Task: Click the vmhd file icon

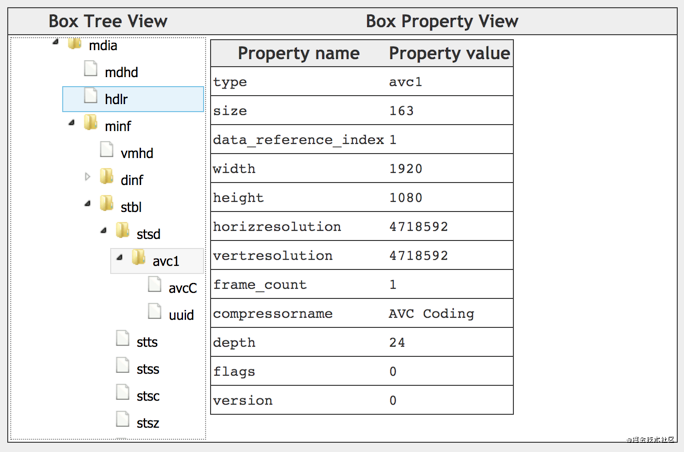Action: [x=107, y=149]
